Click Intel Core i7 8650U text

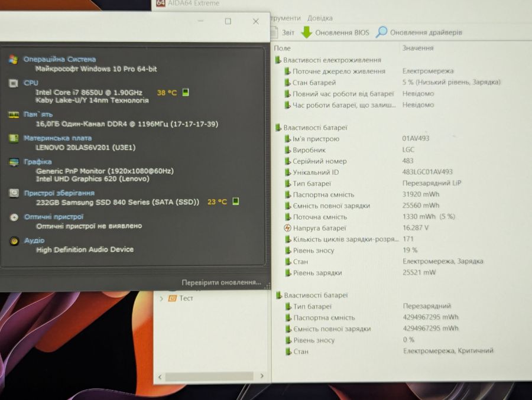click(89, 93)
